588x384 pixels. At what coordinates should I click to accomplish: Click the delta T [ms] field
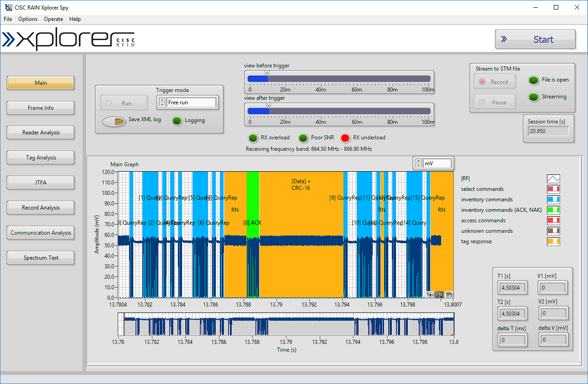512,340
